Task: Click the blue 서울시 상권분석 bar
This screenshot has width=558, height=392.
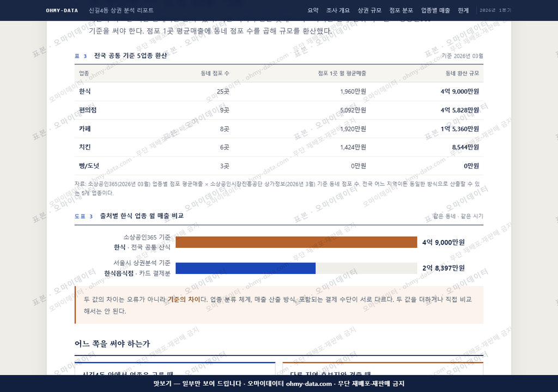Action: [246, 268]
